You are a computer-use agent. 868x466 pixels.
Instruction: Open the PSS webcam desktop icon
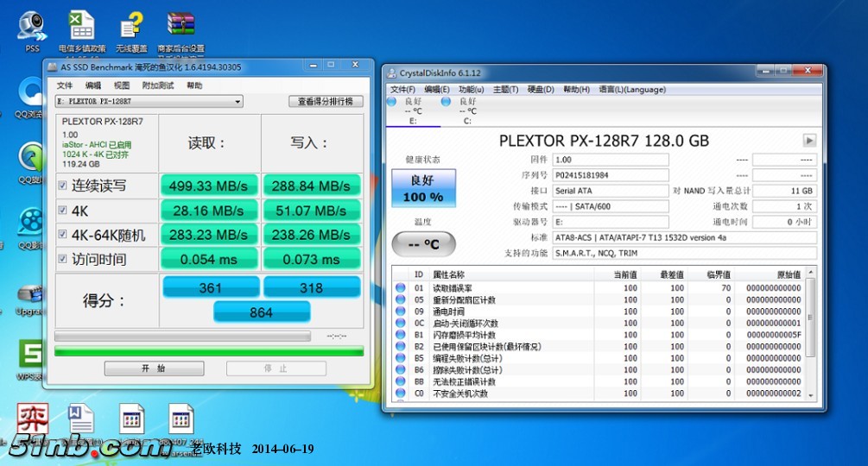32,26
